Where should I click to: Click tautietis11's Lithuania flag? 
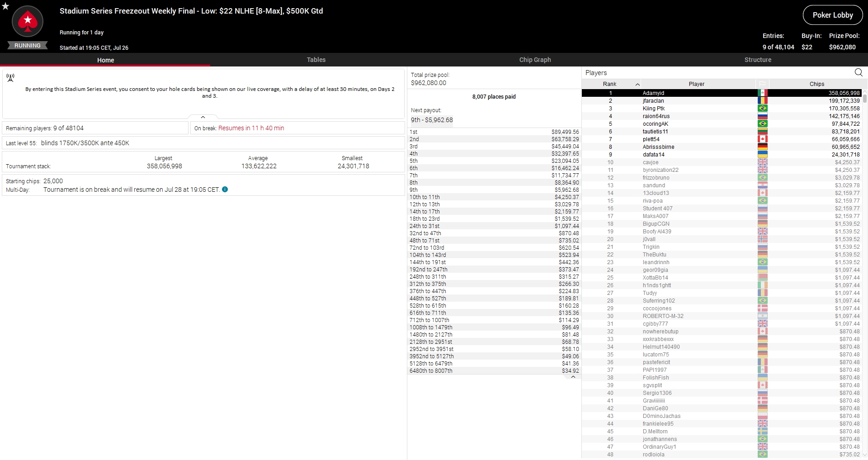(763, 132)
